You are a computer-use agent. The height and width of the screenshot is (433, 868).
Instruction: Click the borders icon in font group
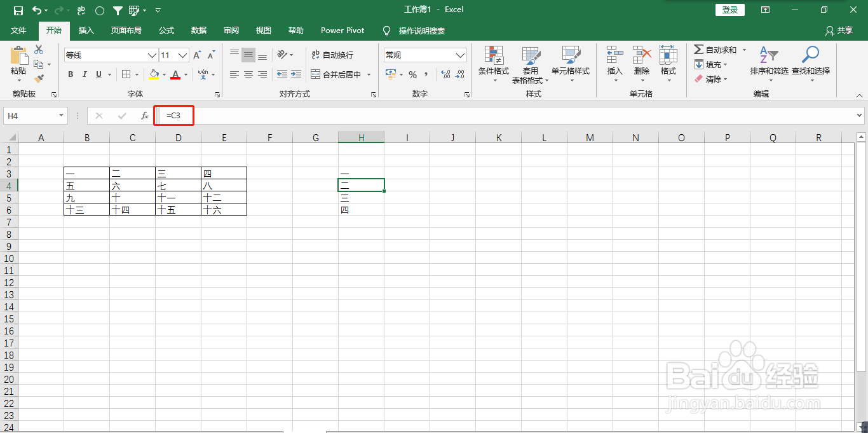[x=126, y=74]
